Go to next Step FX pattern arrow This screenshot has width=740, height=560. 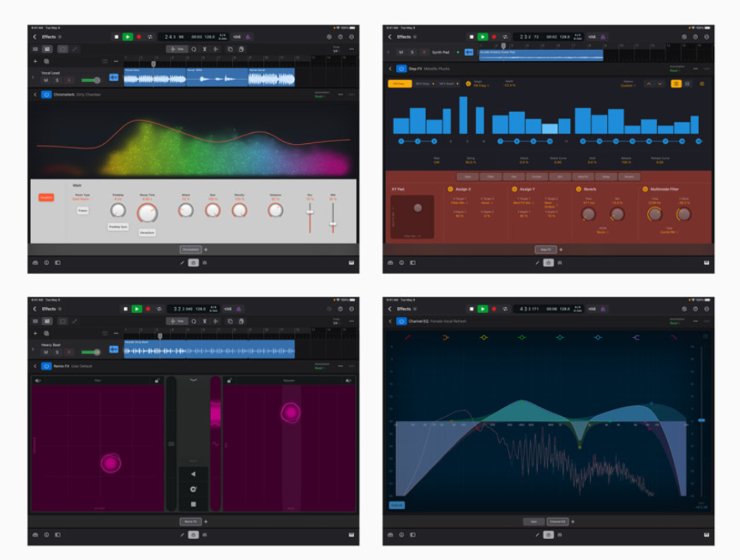click(x=660, y=84)
